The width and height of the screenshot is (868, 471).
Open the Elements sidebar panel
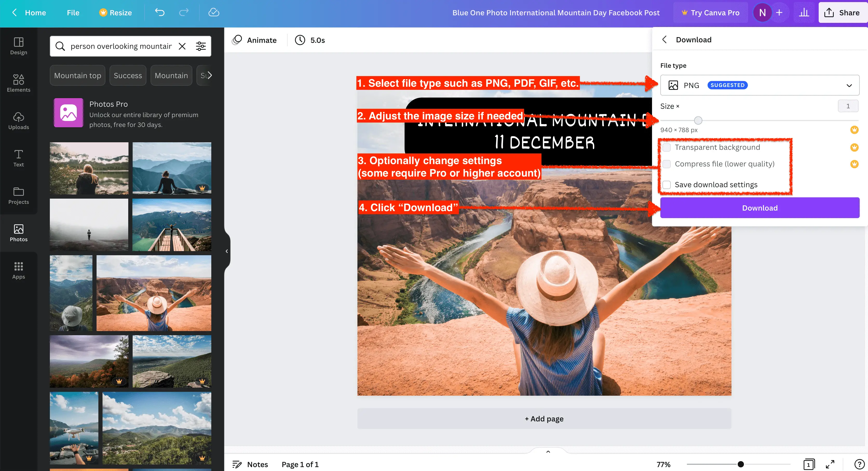coord(18,83)
